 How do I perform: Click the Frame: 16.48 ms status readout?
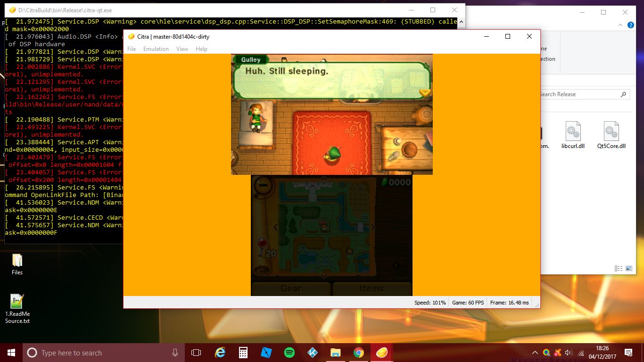pos(510,303)
